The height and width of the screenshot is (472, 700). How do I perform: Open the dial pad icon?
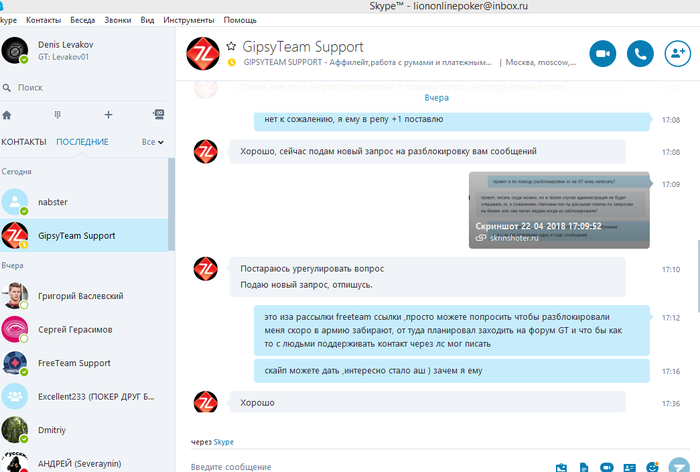tap(58, 115)
